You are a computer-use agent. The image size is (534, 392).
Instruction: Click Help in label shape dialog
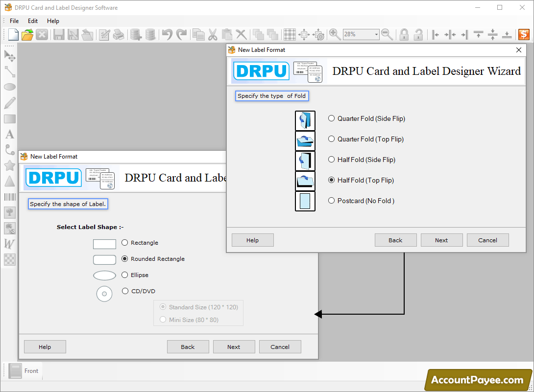coord(45,347)
